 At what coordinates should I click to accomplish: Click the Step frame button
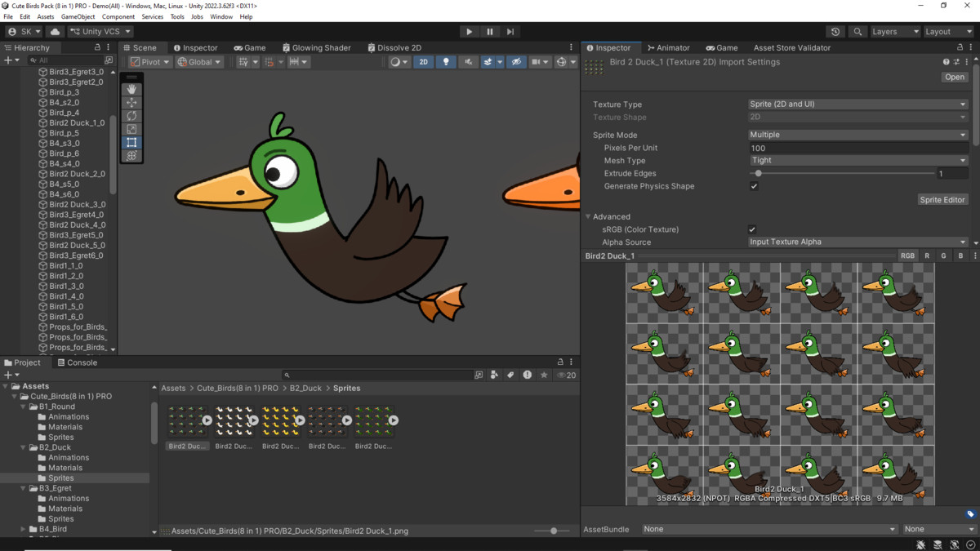[x=510, y=32]
